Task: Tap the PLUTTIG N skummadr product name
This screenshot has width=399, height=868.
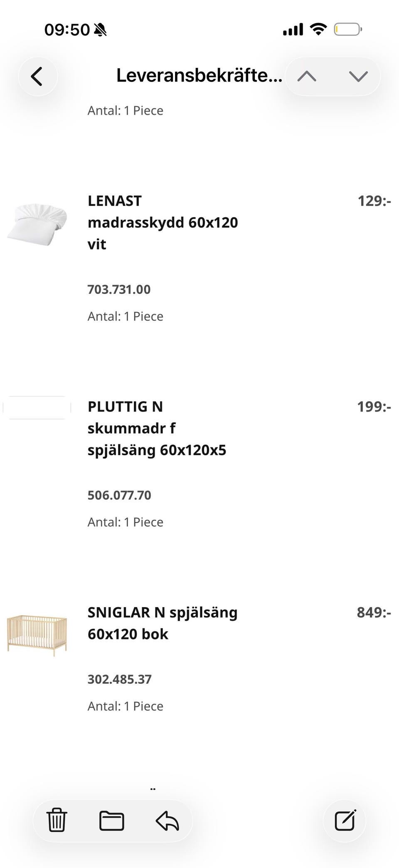Action: [x=157, y=428]
